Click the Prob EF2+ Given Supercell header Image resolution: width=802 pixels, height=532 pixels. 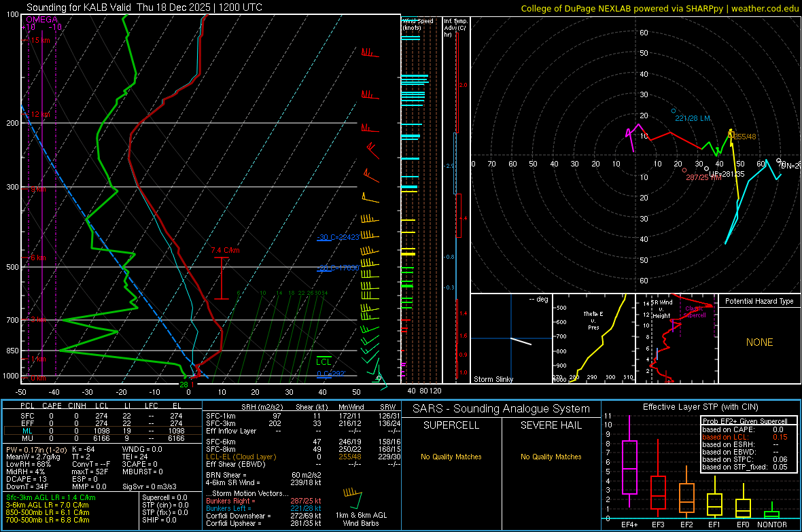(745, 421)
